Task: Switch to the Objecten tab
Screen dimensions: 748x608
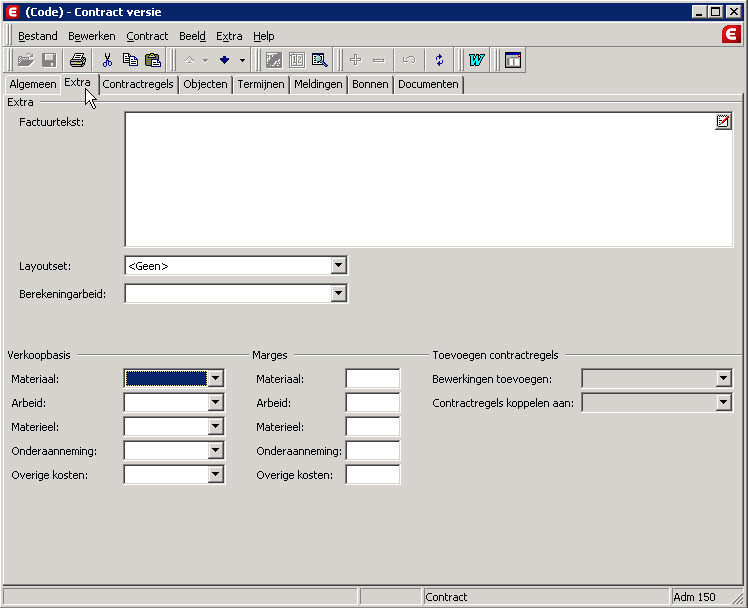Action: click(x=205, y=84)
